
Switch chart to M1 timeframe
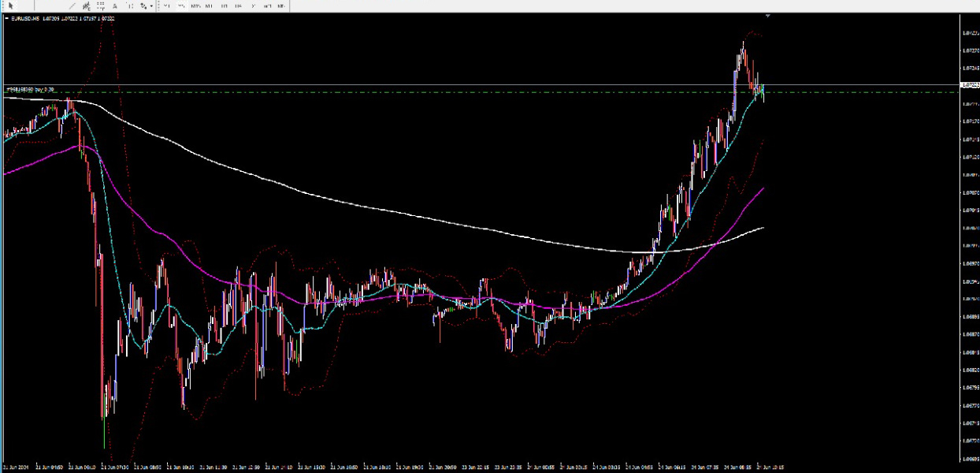[166, 6]
